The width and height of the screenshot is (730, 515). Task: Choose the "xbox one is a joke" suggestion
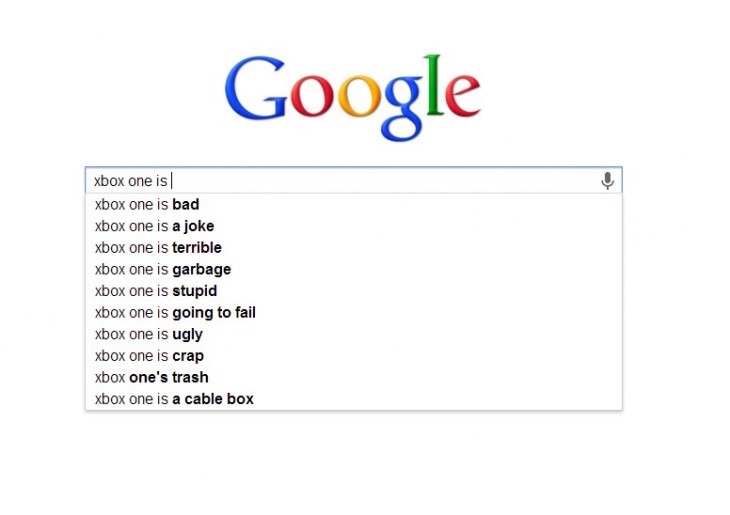point(154,226)
